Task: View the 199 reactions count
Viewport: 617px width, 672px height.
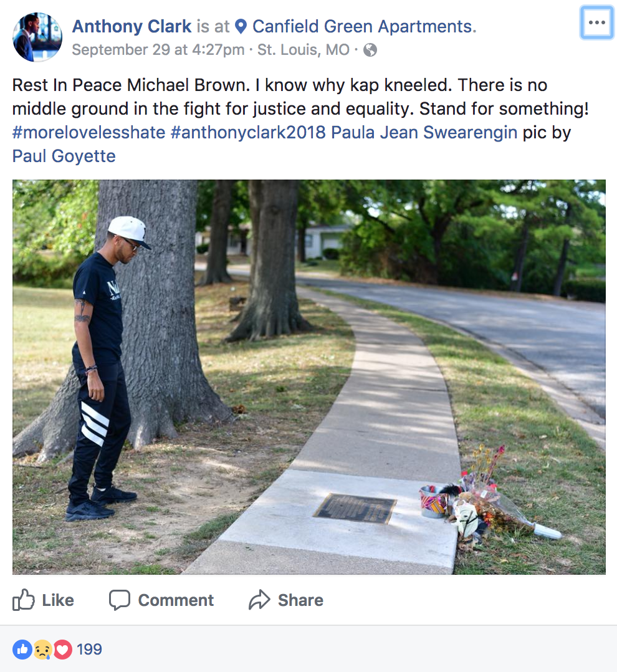Action: point(90,650)
